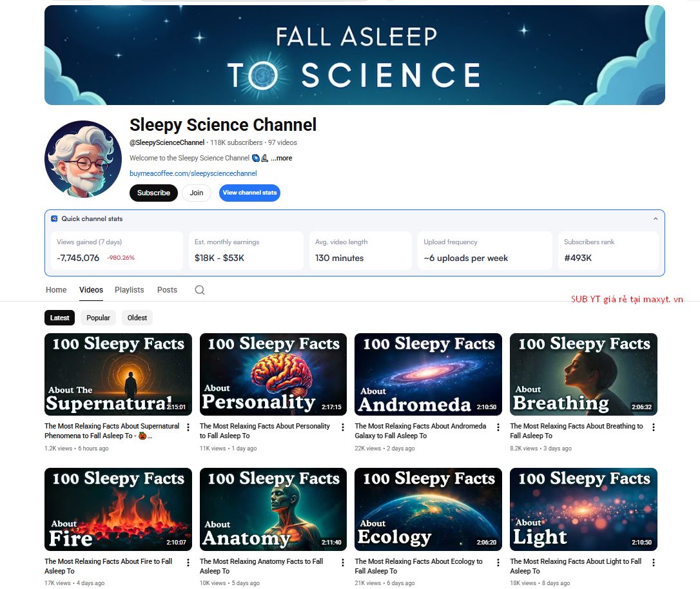Play the 100 Sleepy Facts Ecology thumbnail
This screenshot has height=589, width=700.
(x=428, y=509)
